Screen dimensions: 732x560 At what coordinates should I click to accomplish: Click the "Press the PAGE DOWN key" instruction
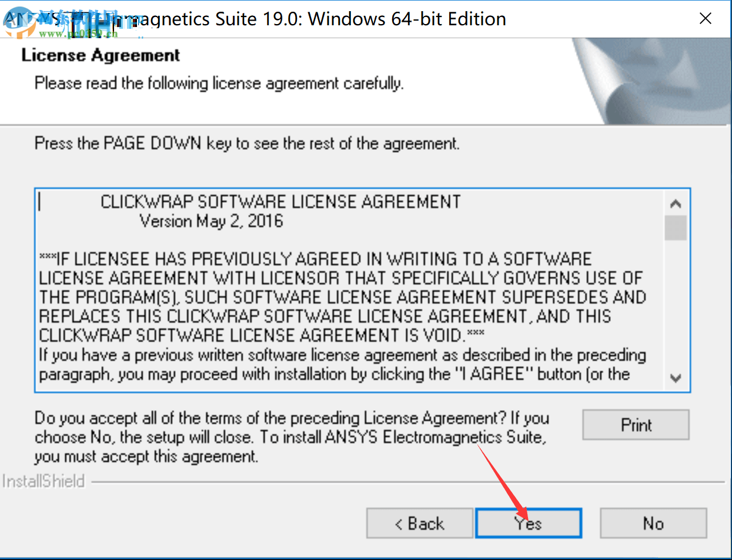point(247,143)
